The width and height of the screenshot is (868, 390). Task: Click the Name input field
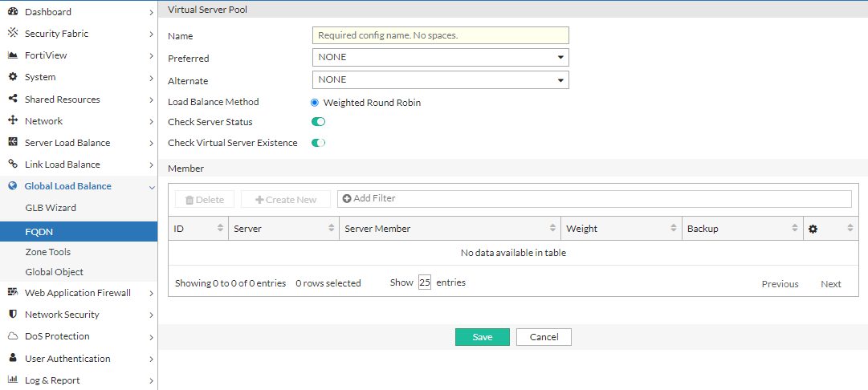[x=440, y=35]
